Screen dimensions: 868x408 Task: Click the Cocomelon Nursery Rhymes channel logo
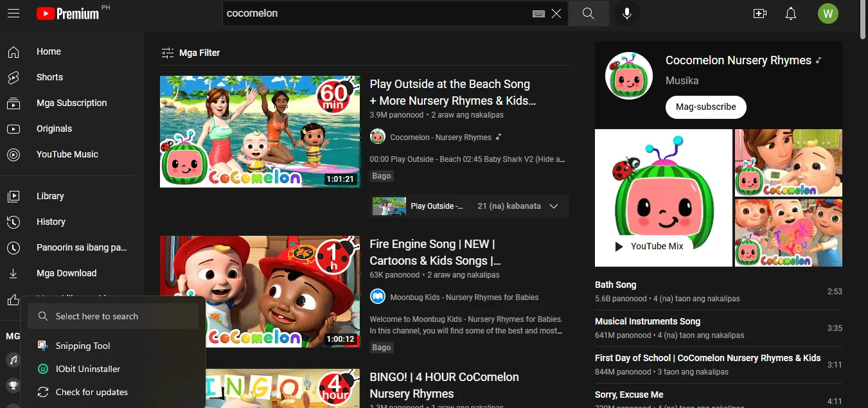click(x=629, y=77)
